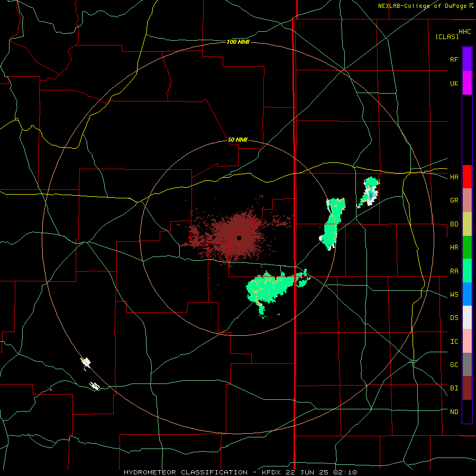This screenshot has height=476, width=476.
Task: Click the 22 JUN 25 date text
Action: coord(307,472)
